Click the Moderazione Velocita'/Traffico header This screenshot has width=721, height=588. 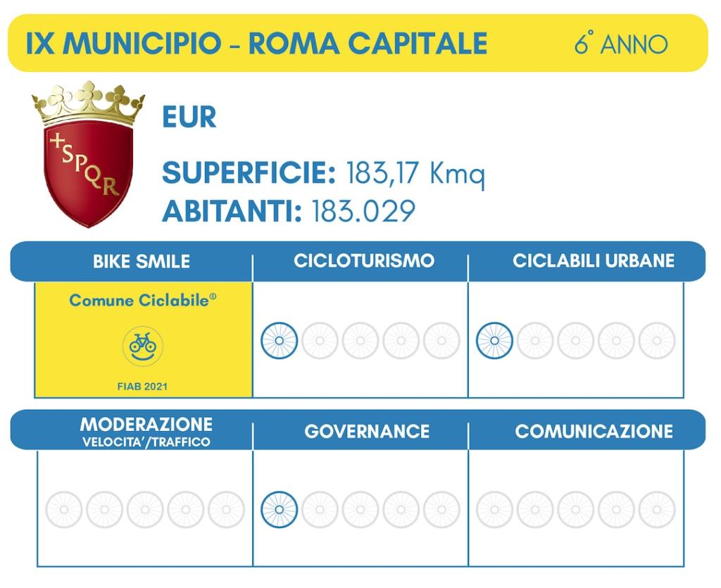[x=146, y=431]
